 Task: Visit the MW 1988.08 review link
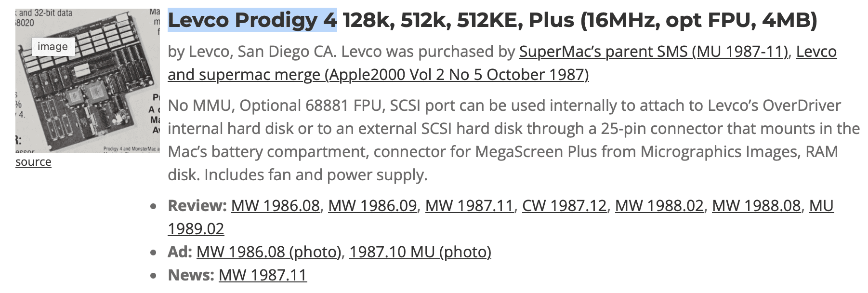click(756, 206)
